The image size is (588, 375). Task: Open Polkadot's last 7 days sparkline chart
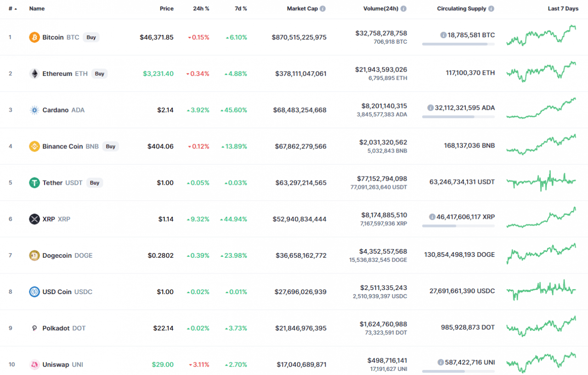[542, 326]
